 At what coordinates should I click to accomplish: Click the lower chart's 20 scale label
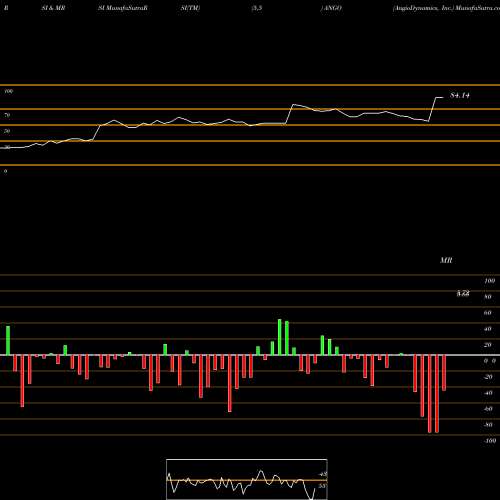(x=487, y=345)
